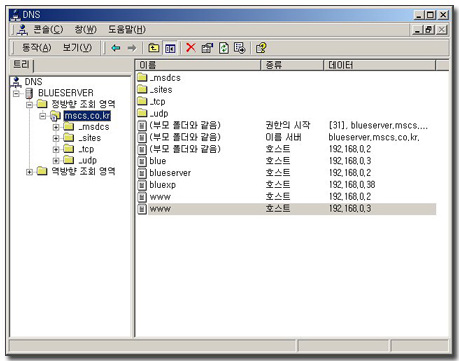This screenshot has height=361, width=459.
Task: Click the record icon of blueserver host
Action: tap(142, 173)
